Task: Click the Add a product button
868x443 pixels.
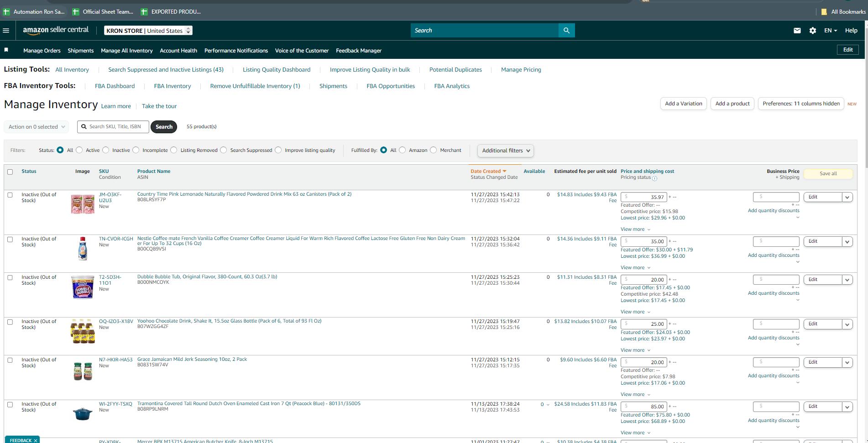Action: point(732,104)
